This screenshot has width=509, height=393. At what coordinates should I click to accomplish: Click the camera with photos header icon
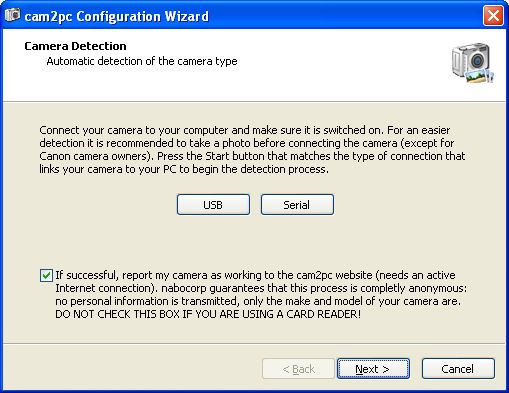pos(473,63)
